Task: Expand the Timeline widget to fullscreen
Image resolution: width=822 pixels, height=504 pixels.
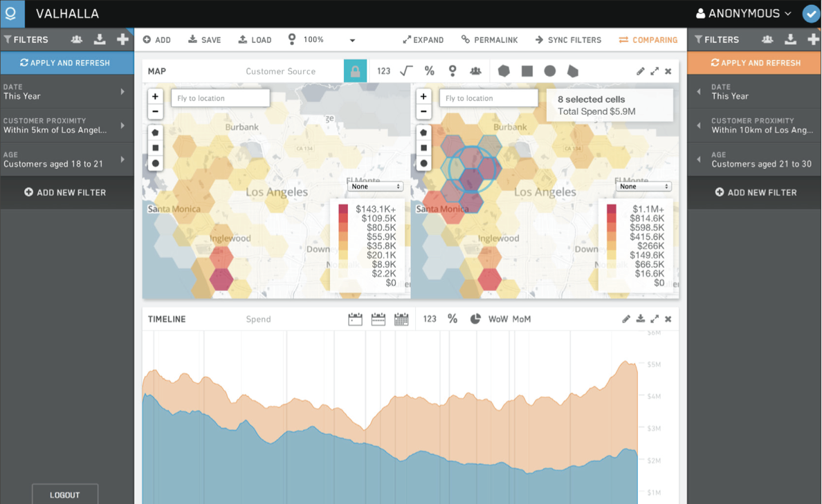Action: (x=655, y=319)
